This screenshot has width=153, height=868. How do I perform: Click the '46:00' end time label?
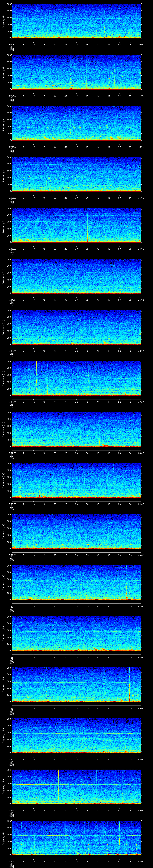(141, 861)
